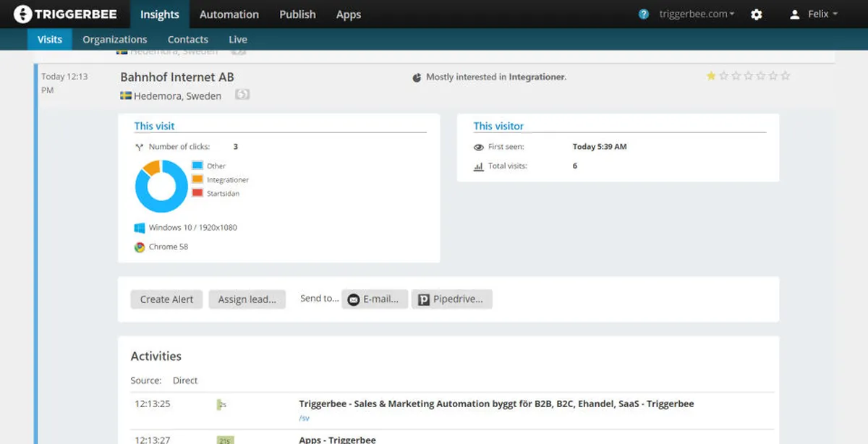Image resolution: width=868 pixels, height=444 pixels.
Task: Open the Pipedrive send-to dialog
Action: pyautogui.click(x=452, y=299)
